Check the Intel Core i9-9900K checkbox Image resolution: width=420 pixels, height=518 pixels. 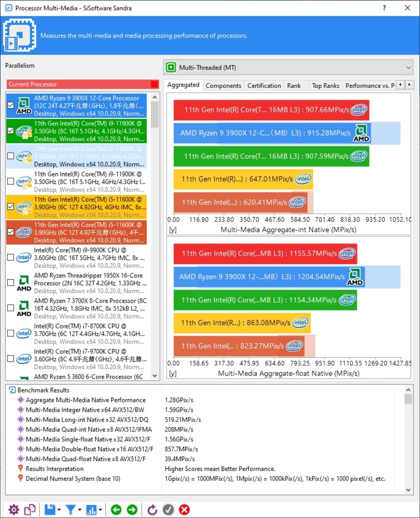pyautogui.click(x=11, y=257)
